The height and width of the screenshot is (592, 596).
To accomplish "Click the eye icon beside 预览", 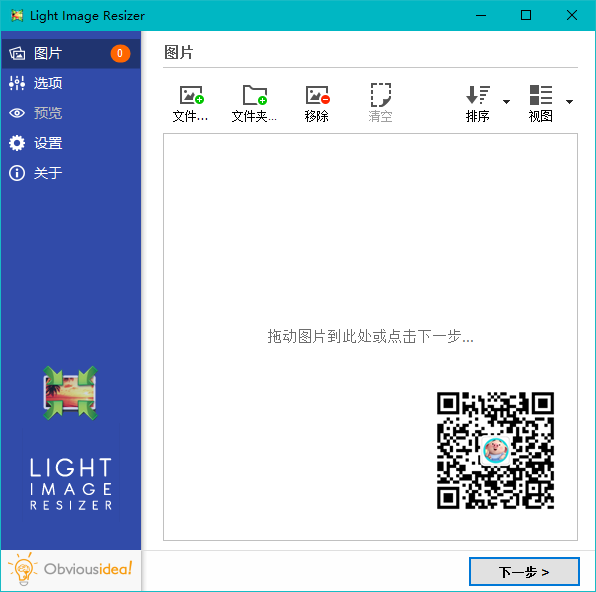I will tap(17, 113).
